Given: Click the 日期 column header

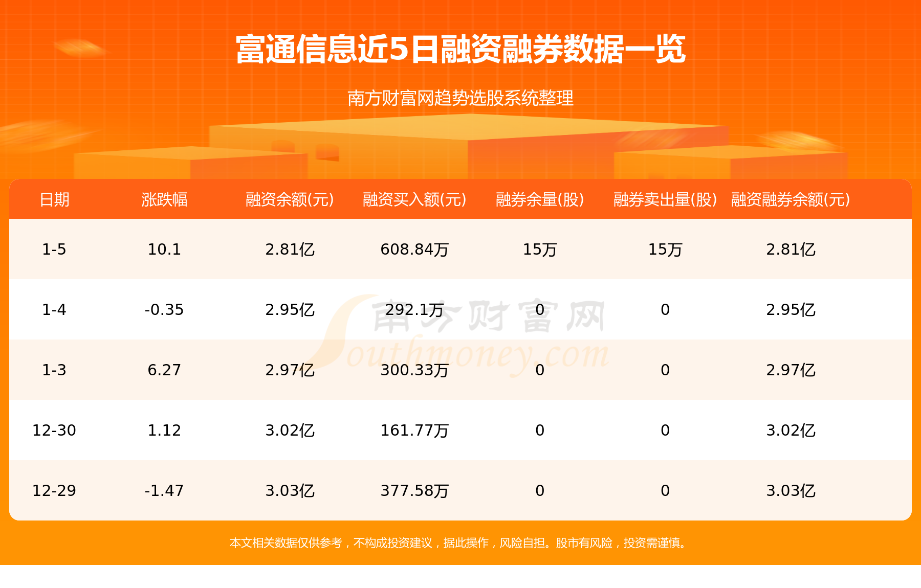Looking at the screenshot, I should pos(54,199).
